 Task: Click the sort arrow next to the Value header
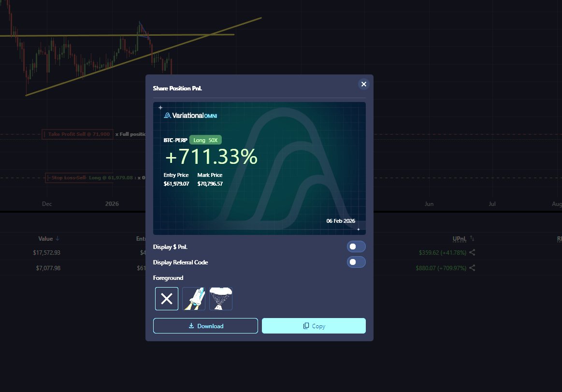(58, 238)
